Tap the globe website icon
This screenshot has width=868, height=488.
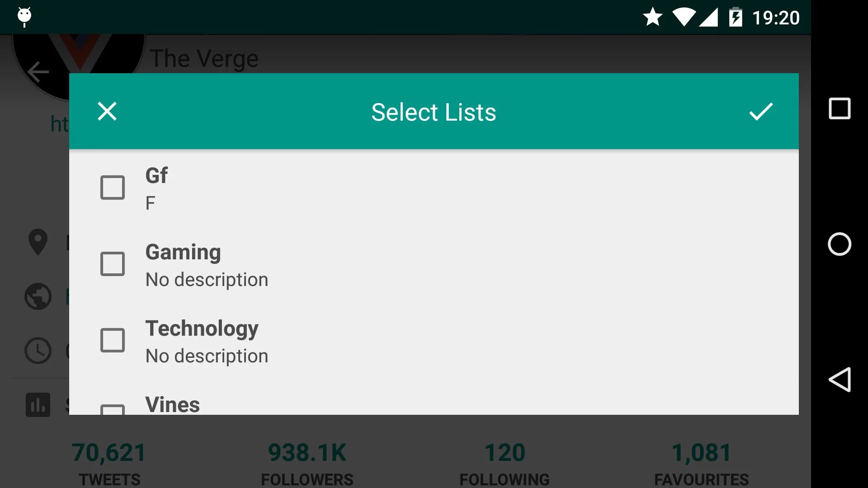[38, 296]
